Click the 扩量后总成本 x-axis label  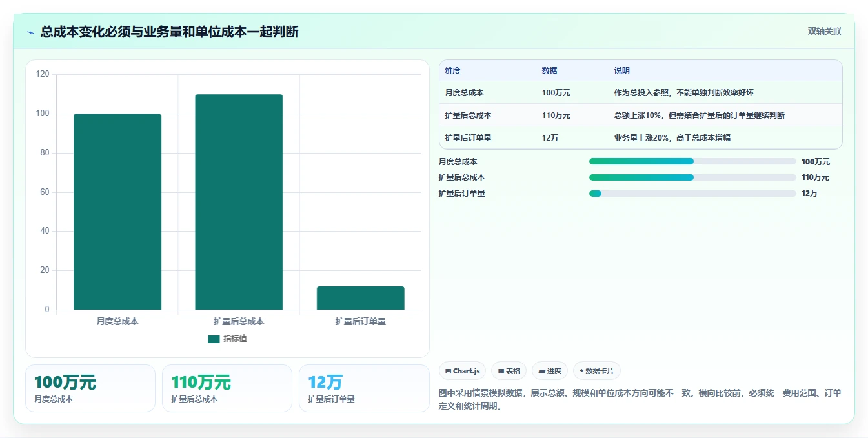tap(239, 321)
